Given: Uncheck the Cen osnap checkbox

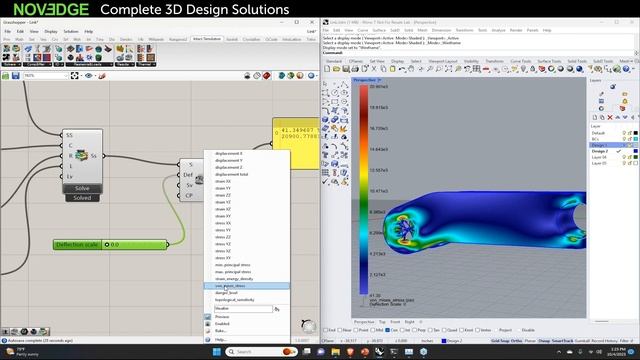Looking at the screenshot, I should 388,330.
